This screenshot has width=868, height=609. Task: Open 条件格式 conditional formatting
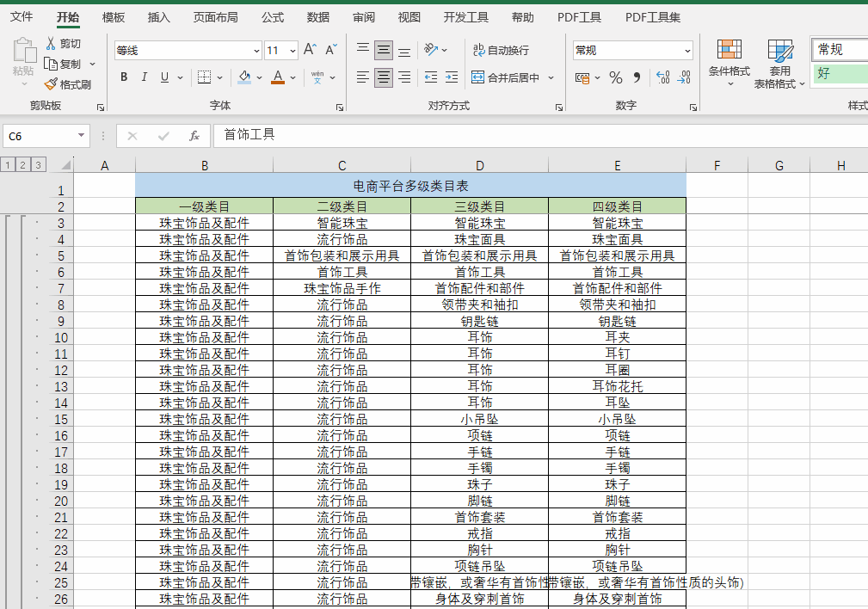(x=729, y=63)
